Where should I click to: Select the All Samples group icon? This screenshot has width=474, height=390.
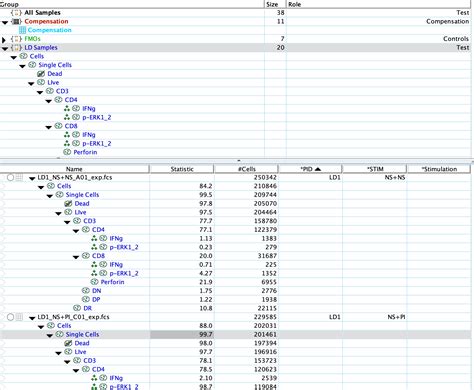coord(16,13)
